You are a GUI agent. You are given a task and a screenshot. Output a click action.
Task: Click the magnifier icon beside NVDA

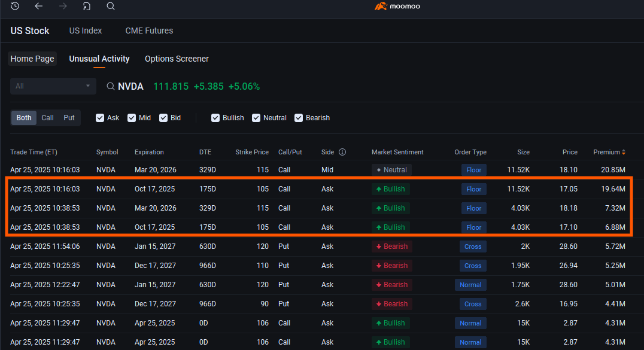coord(111,86)
